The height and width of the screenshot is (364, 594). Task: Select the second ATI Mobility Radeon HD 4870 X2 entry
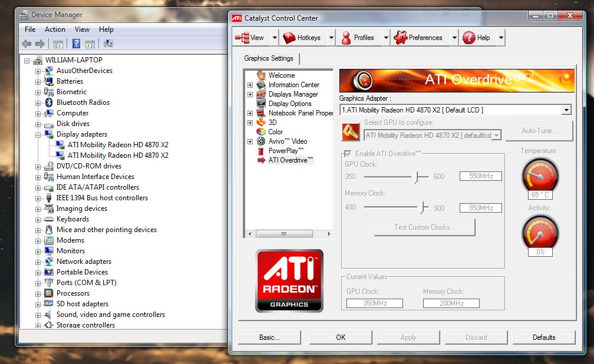tap(118, 155)
